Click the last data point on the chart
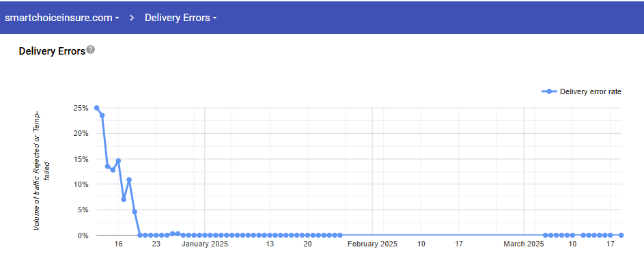Viewport: 644px width, 271px height. (x=621, y=236)
